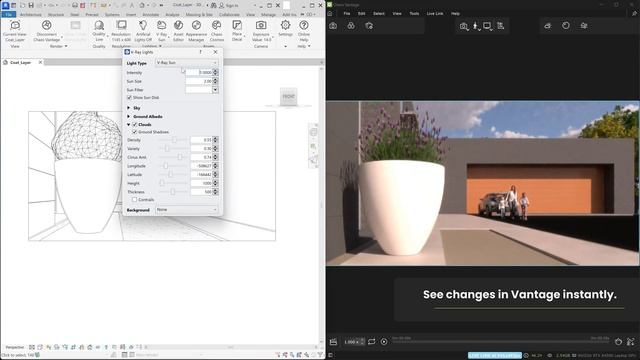This screenshot has height=360, width=640.
Task: Open the Sun Filter dropdown arrow
Action: pyautogui.click(x=215, y=90)
